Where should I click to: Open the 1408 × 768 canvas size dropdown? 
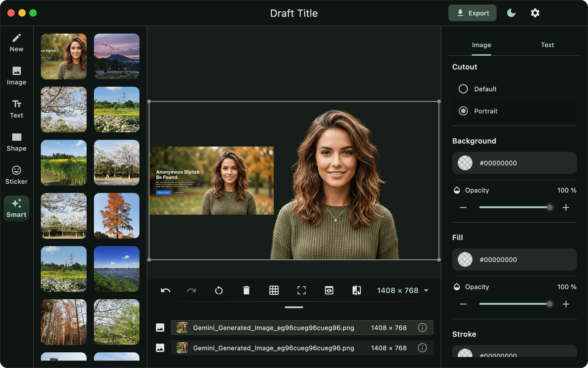pyautogui.click(x=403, y=290)
